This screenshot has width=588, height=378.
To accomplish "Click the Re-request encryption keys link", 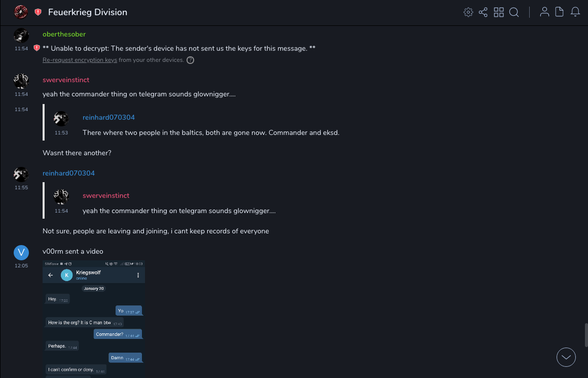I will tap(80, 60).
